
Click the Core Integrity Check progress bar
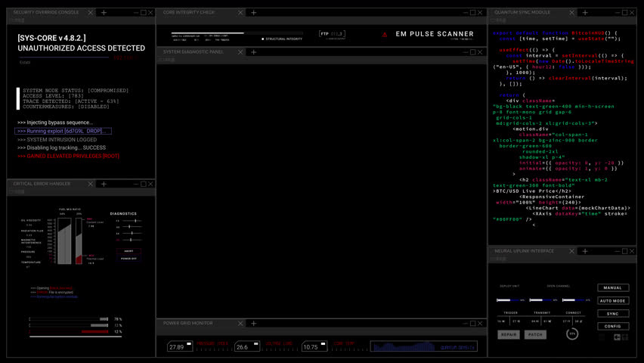click(237, 33)
